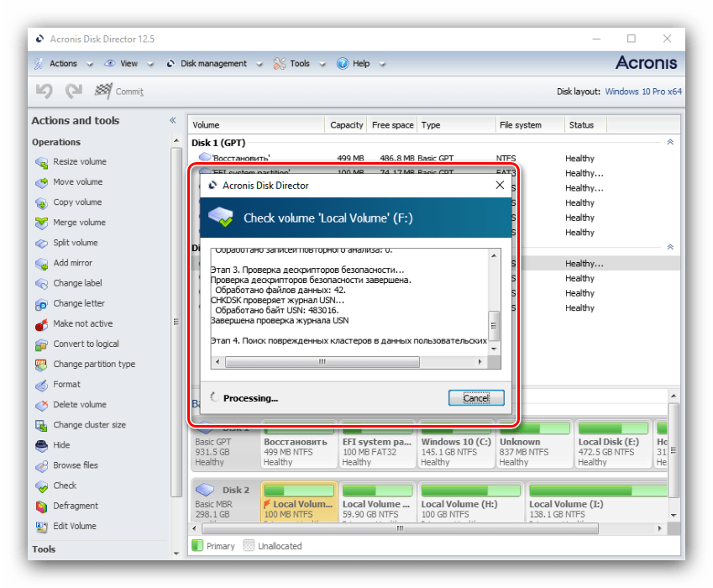Viewport: 713px width, 588px height.
Task: Choose the Add mirror icon
Action: [x=41, y=263]
